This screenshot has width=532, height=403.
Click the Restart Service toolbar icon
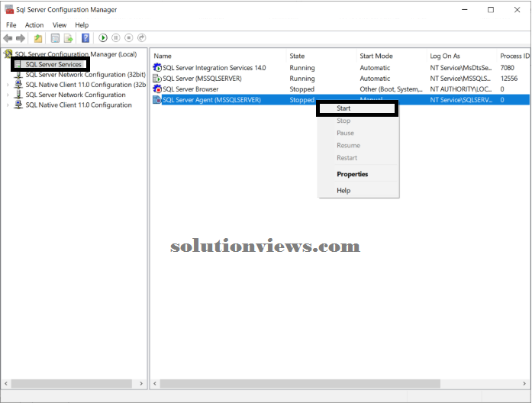tap(141, 38)
